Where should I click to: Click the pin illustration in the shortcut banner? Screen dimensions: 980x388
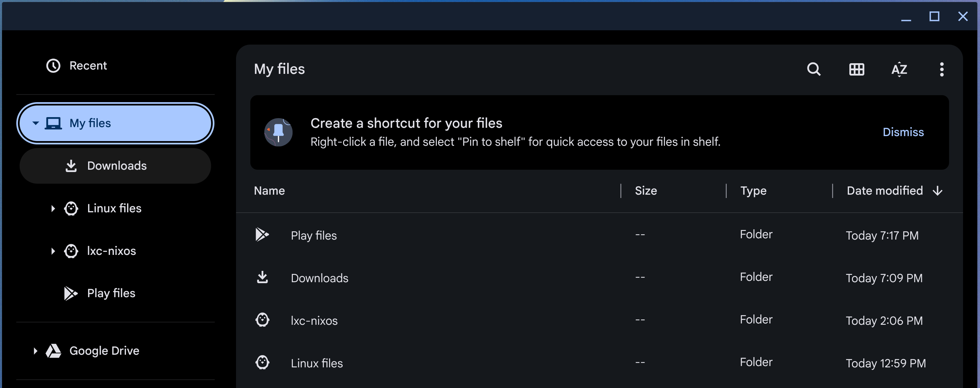[279, 132]
